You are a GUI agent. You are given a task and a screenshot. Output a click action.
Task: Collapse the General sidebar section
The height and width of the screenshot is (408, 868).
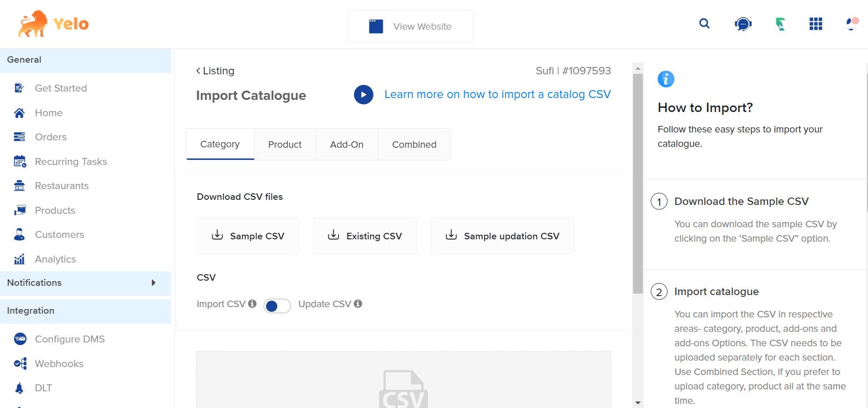pos(86,60)
